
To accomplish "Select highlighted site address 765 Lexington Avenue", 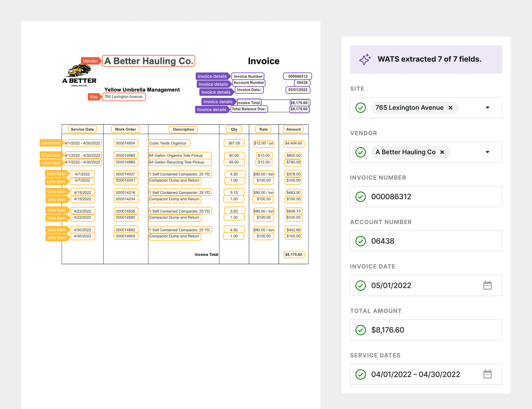I will pos(124,97).
